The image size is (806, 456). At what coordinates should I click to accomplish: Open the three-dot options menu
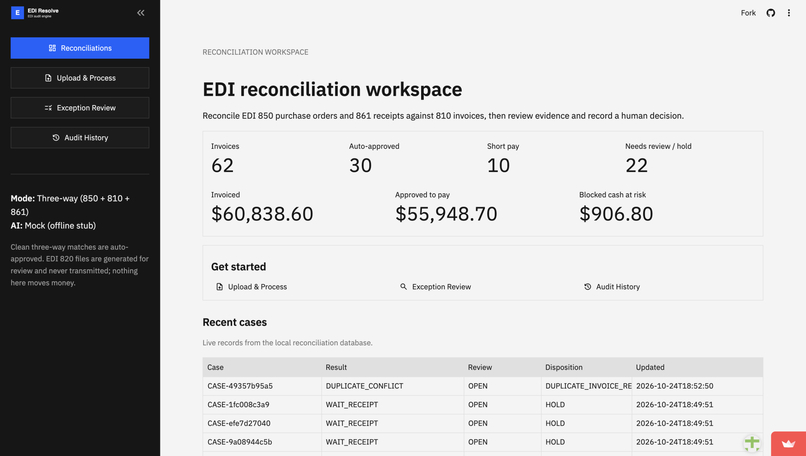(x=789, y=13)
